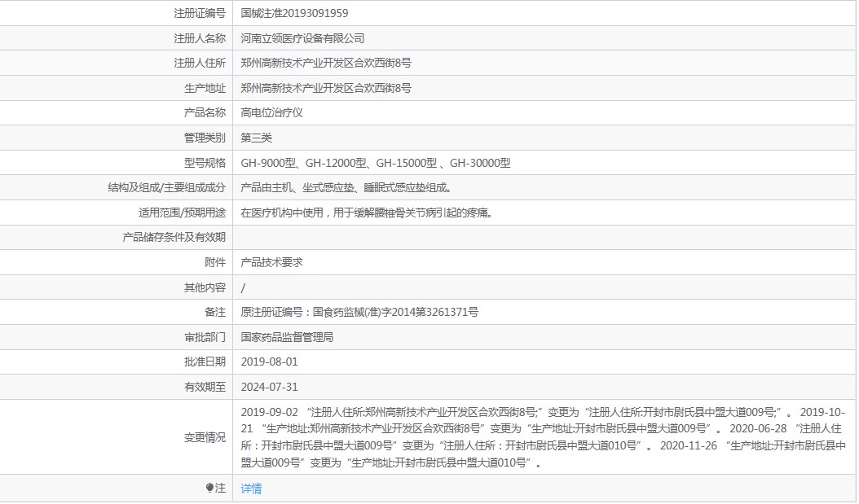Click the 有效期至 label
The image size is (859, 504).
point(205,387)
